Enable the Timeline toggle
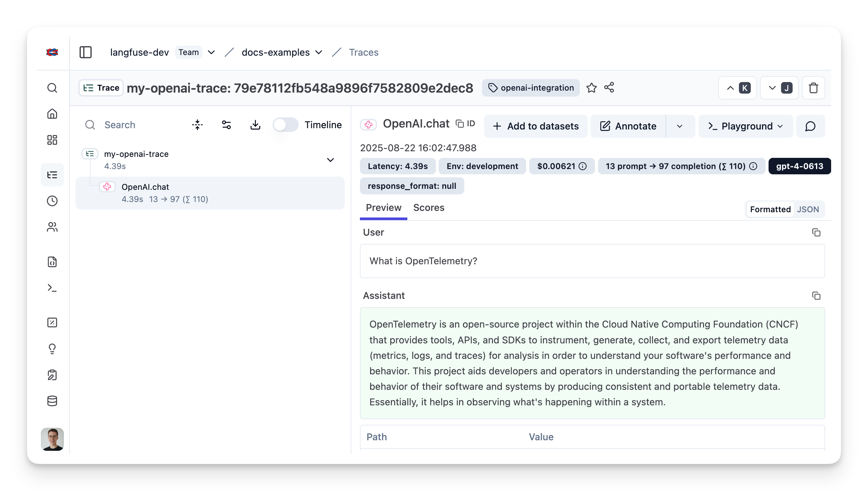The image size is (868, 491). click(x=285, y=125)
